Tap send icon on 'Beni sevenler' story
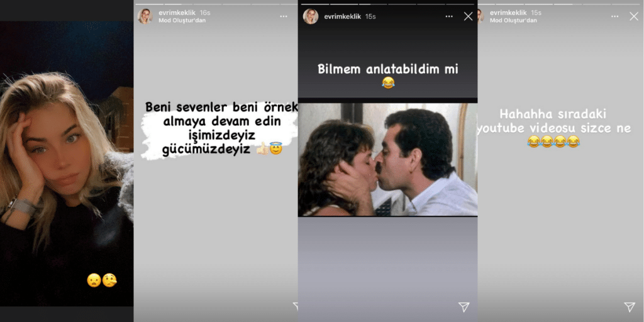The width and height of the screenshot is (644, 322). tap(296, 306)
